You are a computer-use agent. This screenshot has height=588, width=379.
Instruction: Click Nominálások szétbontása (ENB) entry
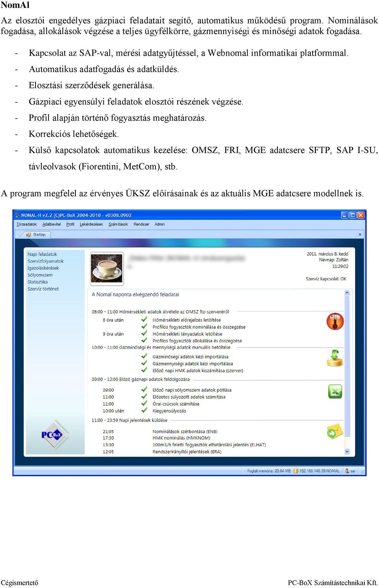click(185, 431)
